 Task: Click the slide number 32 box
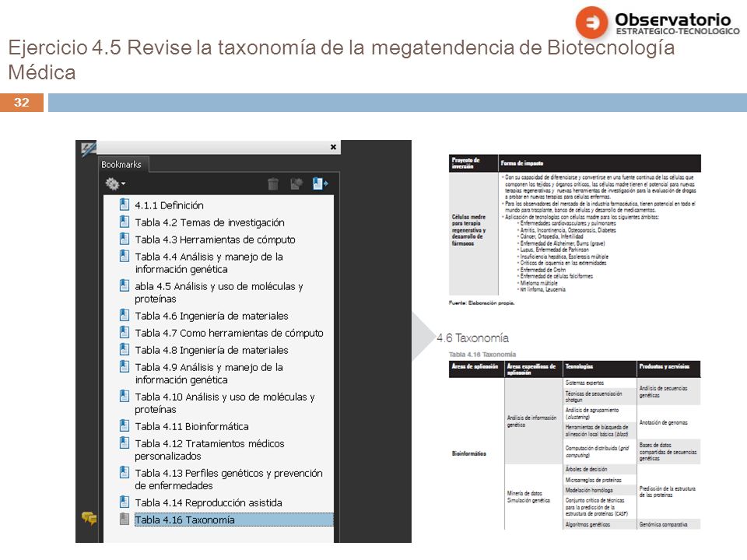(x=22, y=103)
